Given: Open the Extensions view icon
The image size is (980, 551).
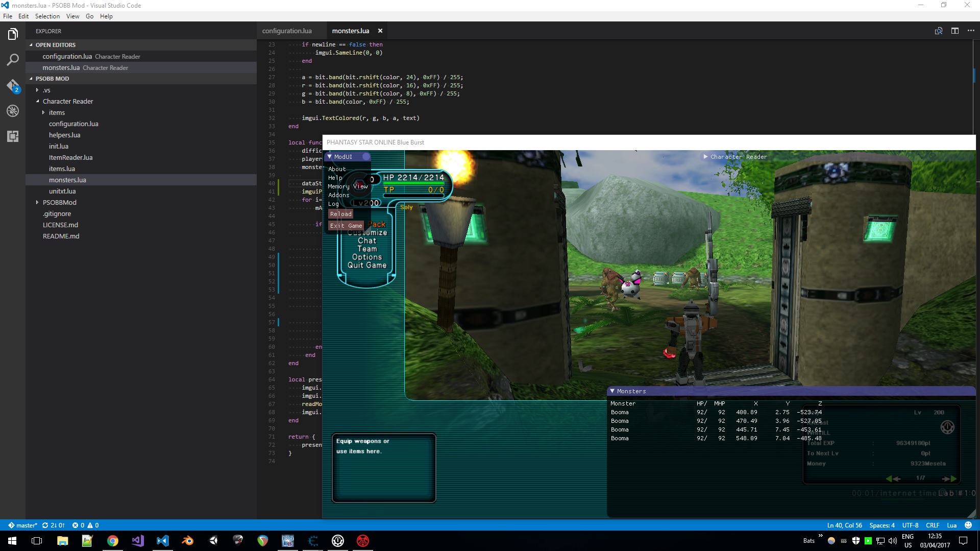Looking at the screenshot, I should (x=13, y=136).
